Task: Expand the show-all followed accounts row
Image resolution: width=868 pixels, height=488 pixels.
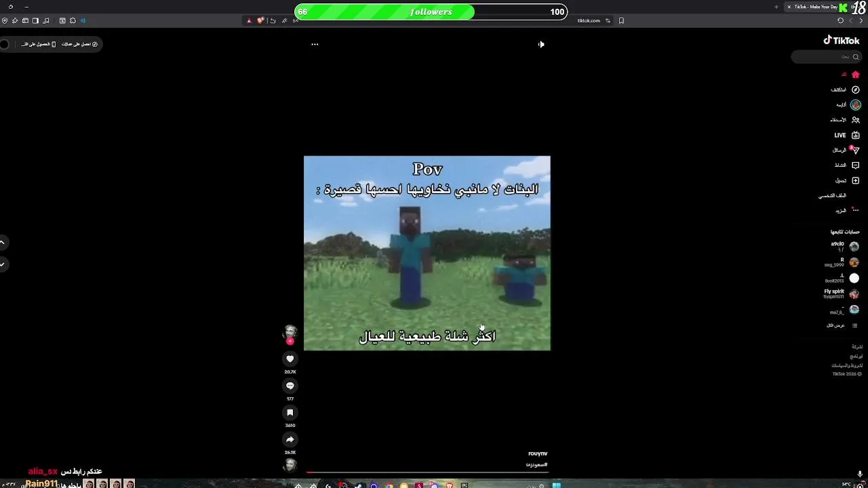Action: (x=842, y=325)
